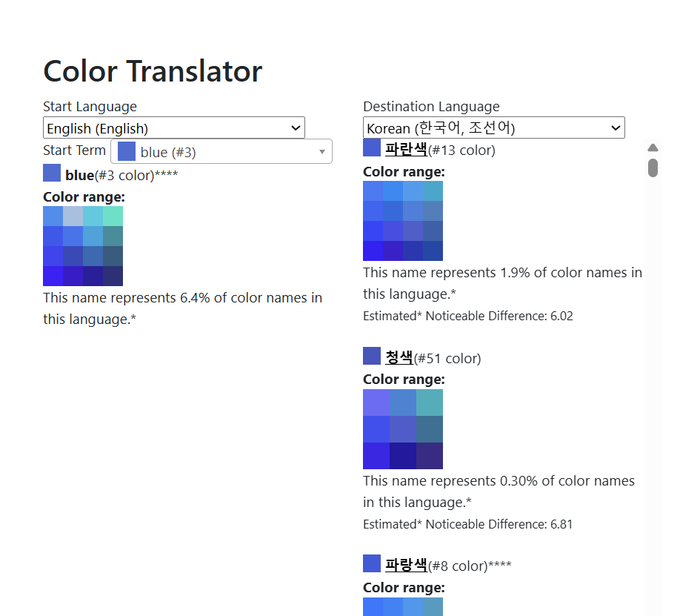Click the results scrollbar up arrow
The width and height of the screenshot is (700, 616).
point(653,148)
